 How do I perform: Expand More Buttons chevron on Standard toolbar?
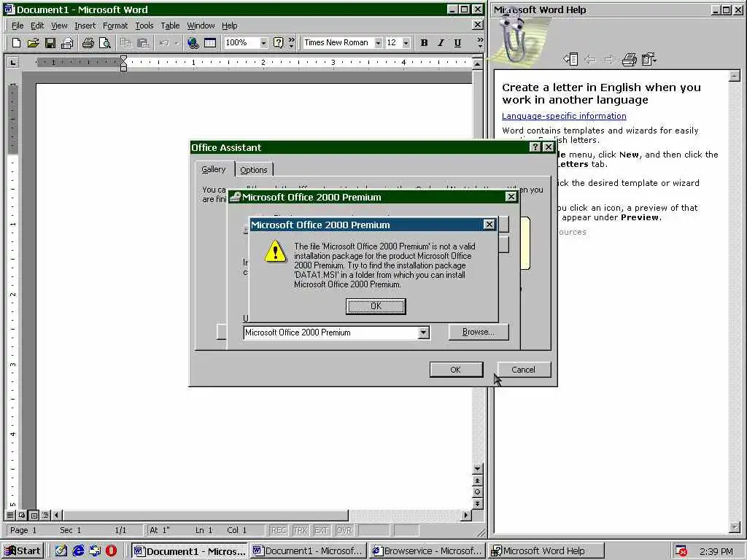pyautogui.click(x=291, y=43)
